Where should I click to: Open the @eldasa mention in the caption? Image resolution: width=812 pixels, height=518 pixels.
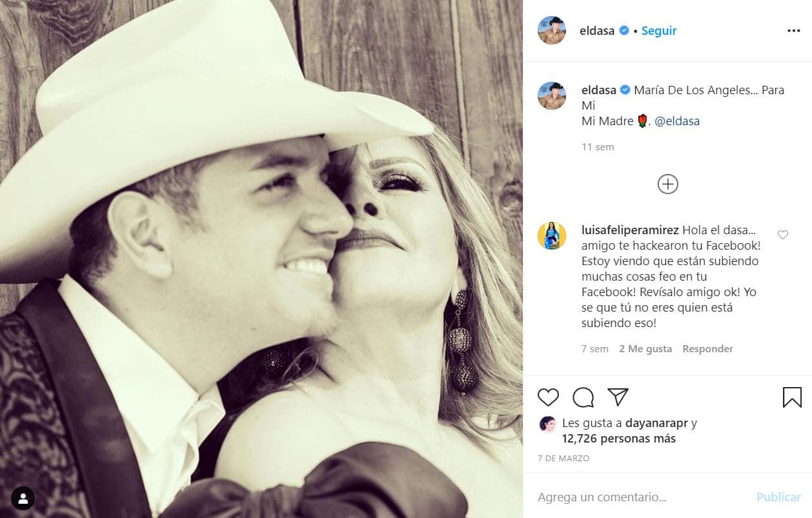[x=677, y=120]
